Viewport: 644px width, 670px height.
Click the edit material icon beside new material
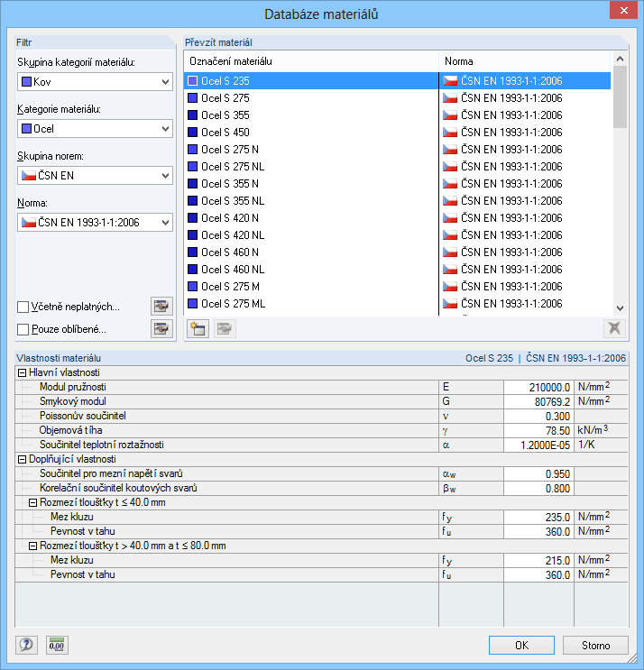(x=225, y=328)
